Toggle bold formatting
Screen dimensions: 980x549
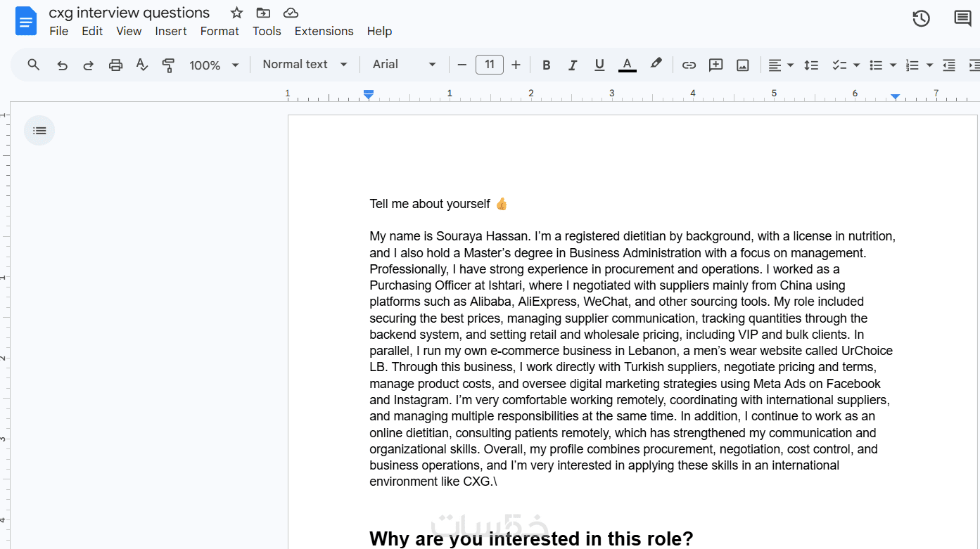546,65
